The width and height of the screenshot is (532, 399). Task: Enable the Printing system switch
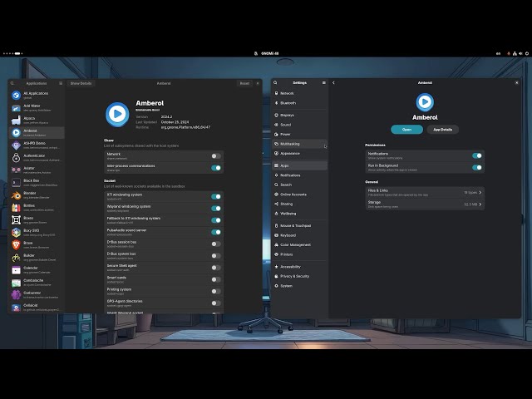tap(216, 292)
